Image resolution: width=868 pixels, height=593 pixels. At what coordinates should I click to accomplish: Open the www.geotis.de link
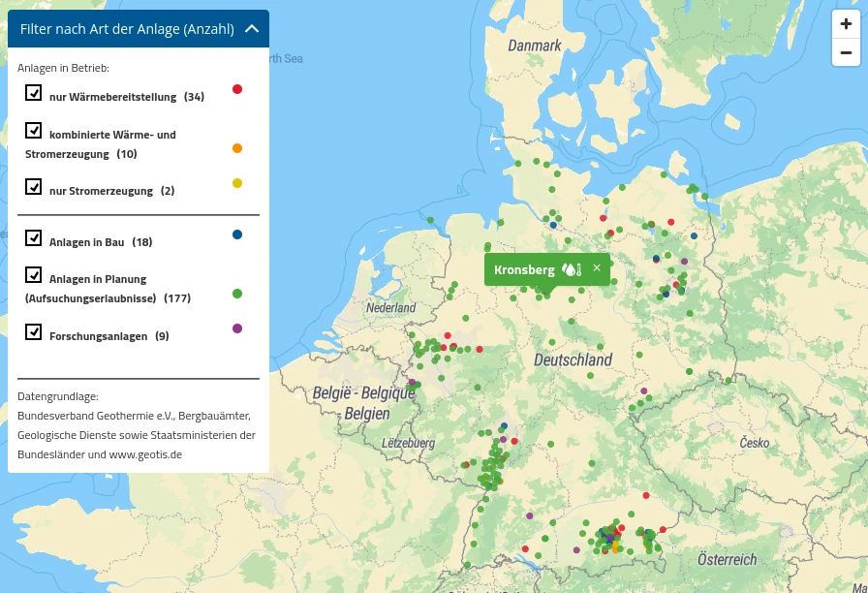pyautogui.click(x=145, y=453)
